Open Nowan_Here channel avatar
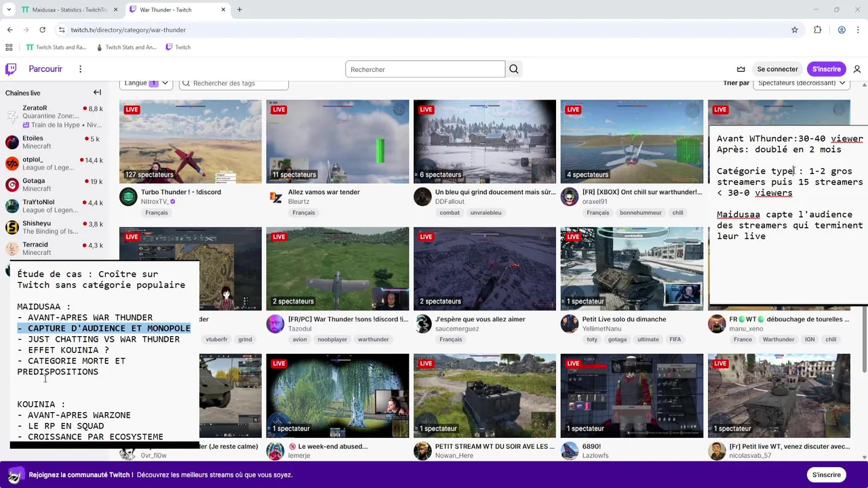The height and width of the screenshot is (488, 868). tap(422, 451)
